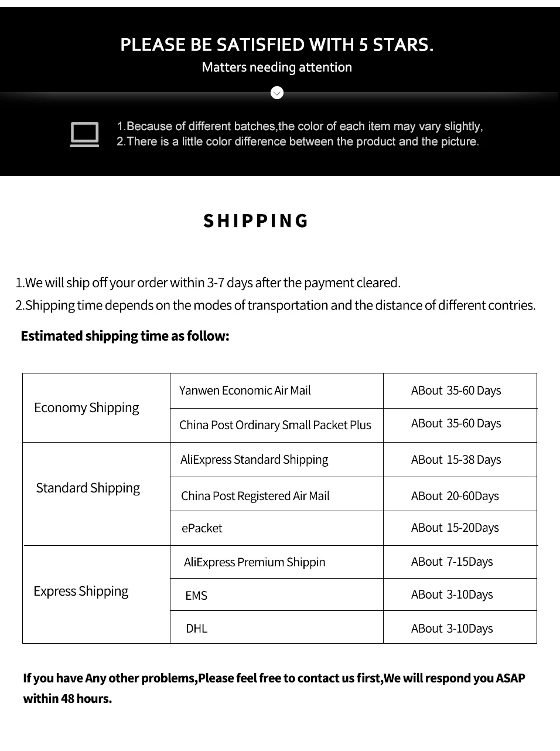The width and height of the screenshot is (560, 751).
Task: Click the About 15-38 Days cell
Action: (460, 460)
